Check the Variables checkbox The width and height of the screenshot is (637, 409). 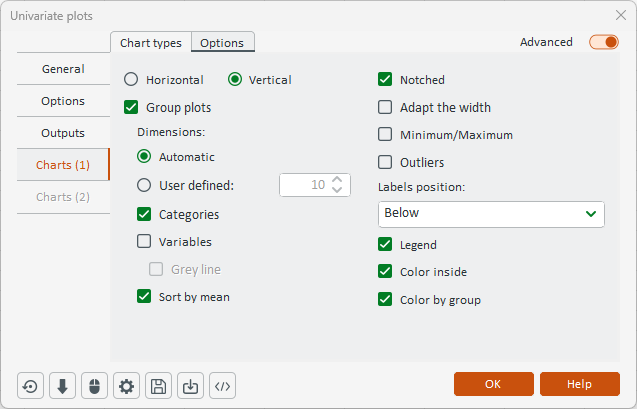coord(144,242)
